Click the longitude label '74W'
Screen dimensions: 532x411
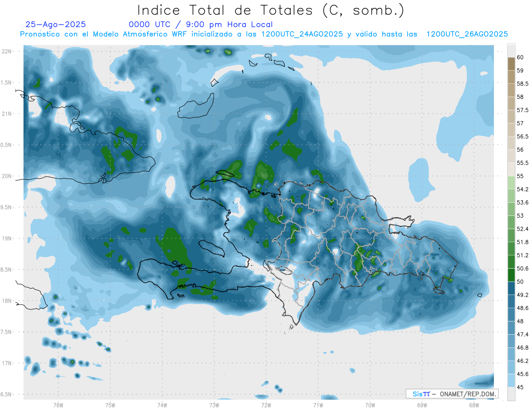coord(162,405)
